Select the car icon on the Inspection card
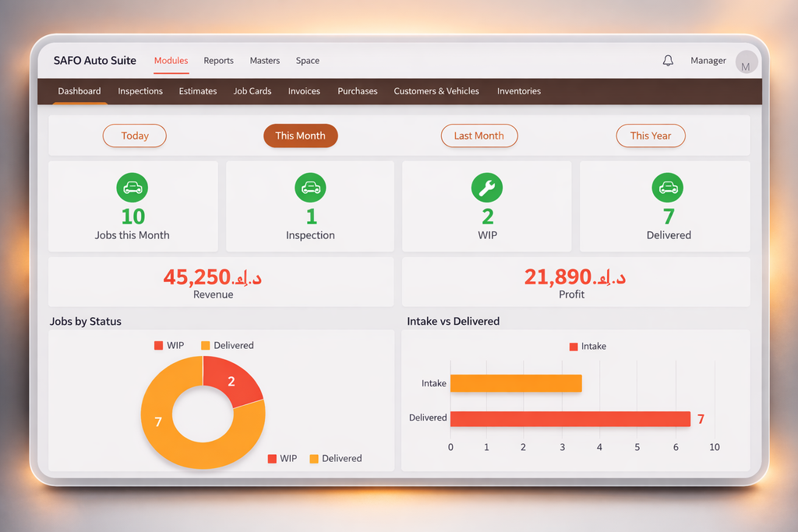The height and width of the screenshot is (532, 798). click(x=310, y=188)
